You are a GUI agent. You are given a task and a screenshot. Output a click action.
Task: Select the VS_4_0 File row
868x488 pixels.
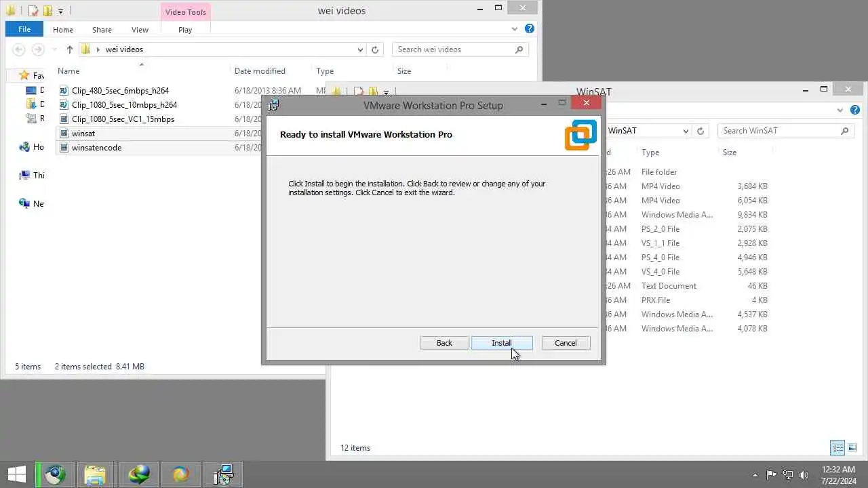(x=685, y=272)
